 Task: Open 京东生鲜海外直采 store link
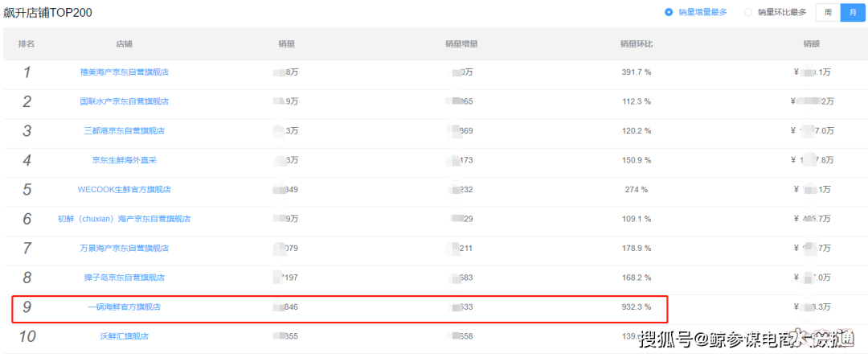124,160
